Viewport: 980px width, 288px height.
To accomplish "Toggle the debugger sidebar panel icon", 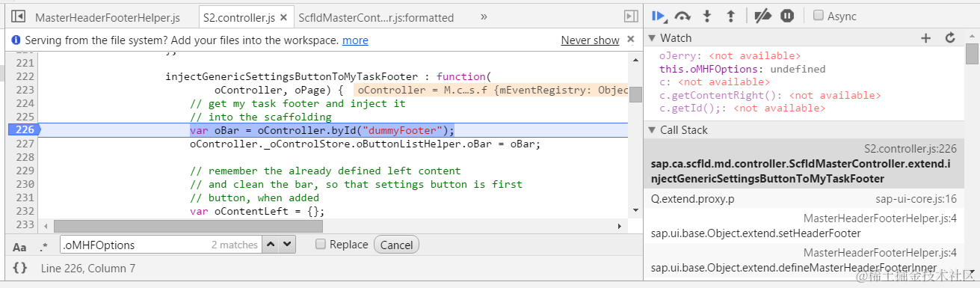I will 632,16.
